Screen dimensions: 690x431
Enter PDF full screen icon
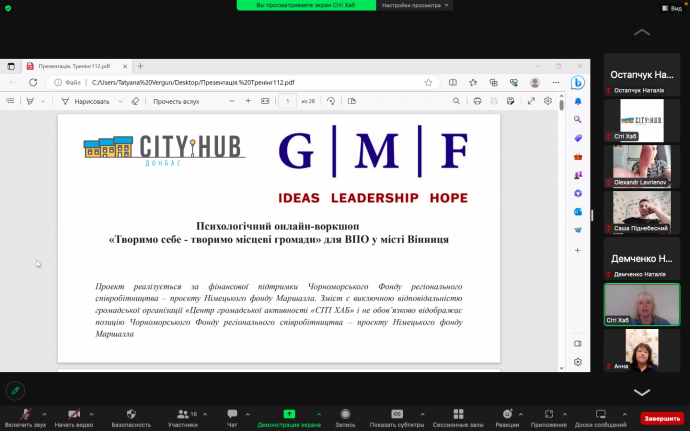tap(531, 101)
